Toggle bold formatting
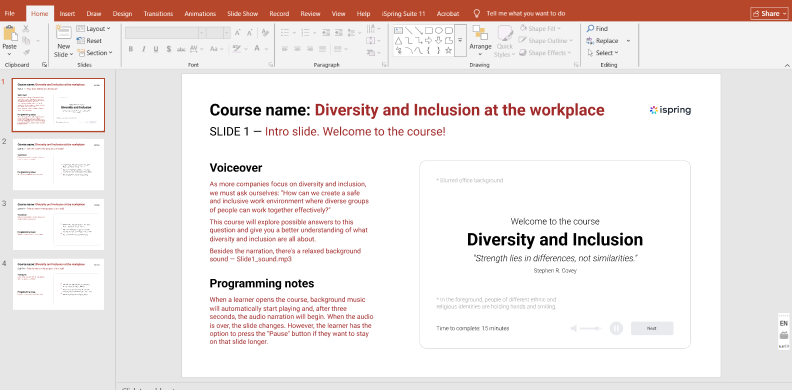Screen dimensions: 792x390 tap(131, 49)
